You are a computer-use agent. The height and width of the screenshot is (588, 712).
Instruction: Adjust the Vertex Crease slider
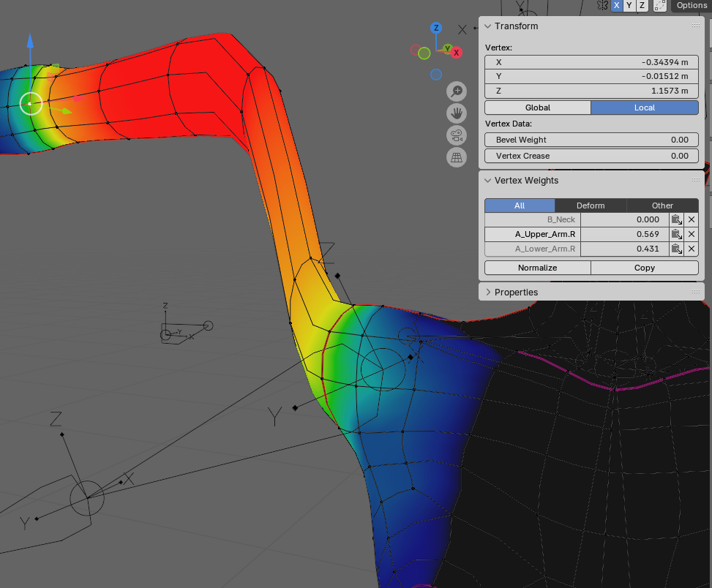591,156
